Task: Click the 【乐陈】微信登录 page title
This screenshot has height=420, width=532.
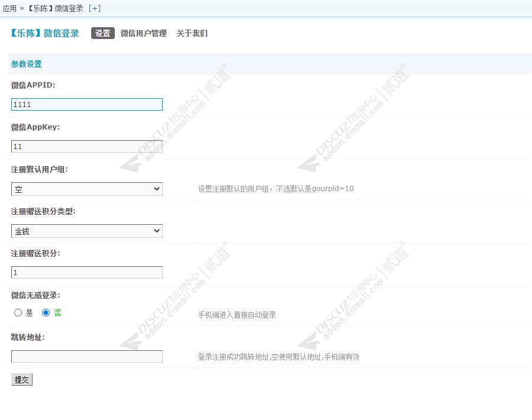Action: pos(44,33)
